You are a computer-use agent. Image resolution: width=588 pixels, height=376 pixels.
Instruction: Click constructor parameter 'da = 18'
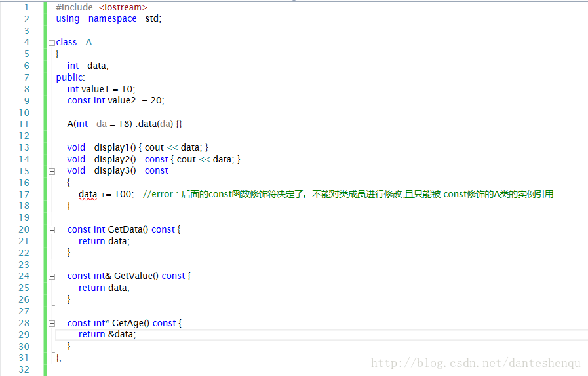click(113, 124)
